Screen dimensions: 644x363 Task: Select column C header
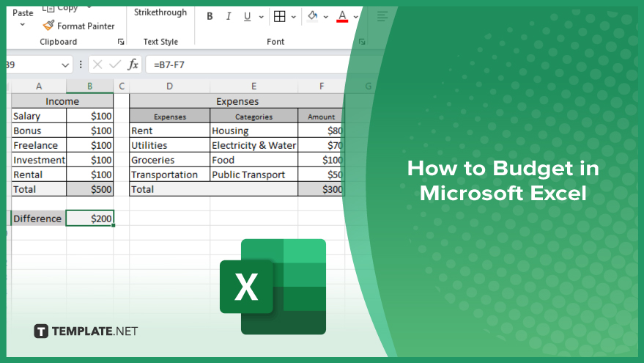[x=121, y=87]
